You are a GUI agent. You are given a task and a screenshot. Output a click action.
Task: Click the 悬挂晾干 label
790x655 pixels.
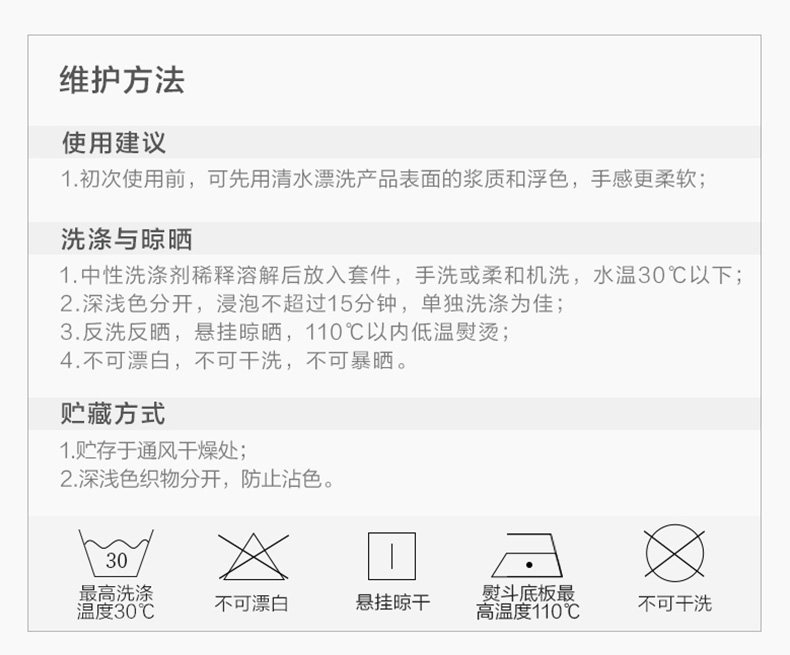pyautogui.click(x=393, y=602)
